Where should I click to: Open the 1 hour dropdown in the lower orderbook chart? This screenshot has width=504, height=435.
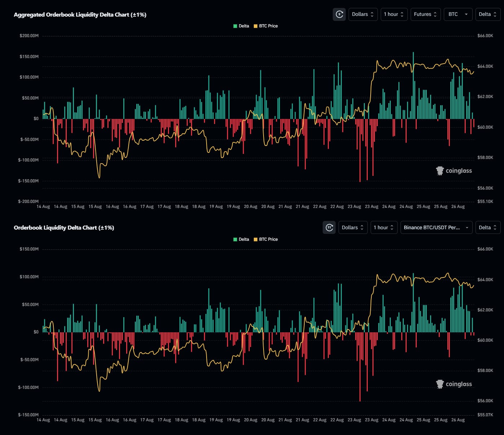tap(384, 227)
